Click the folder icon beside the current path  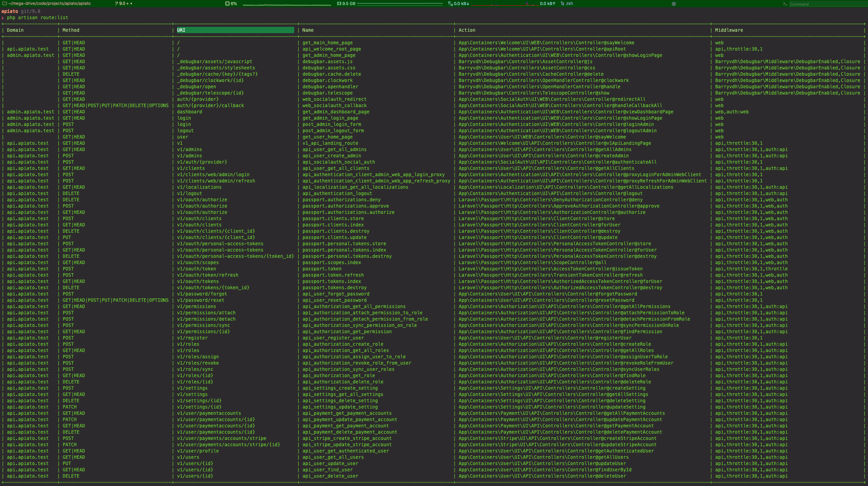(5, 3)
